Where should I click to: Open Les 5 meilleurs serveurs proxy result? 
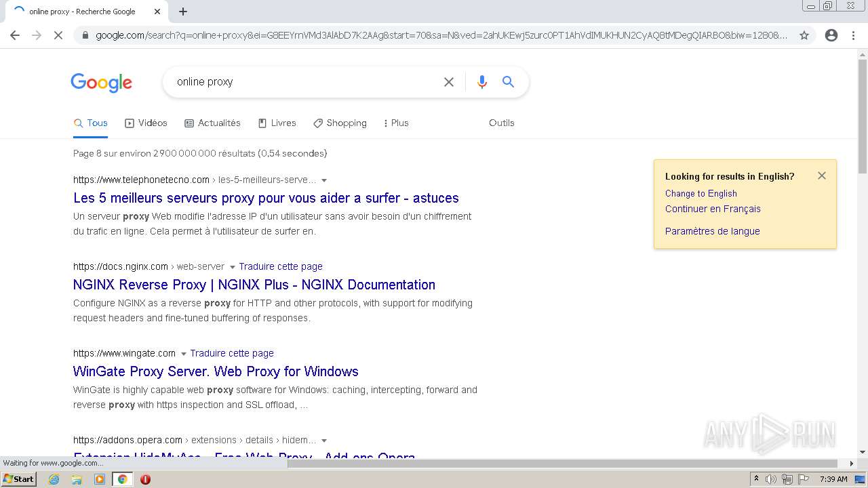point(266,198)
